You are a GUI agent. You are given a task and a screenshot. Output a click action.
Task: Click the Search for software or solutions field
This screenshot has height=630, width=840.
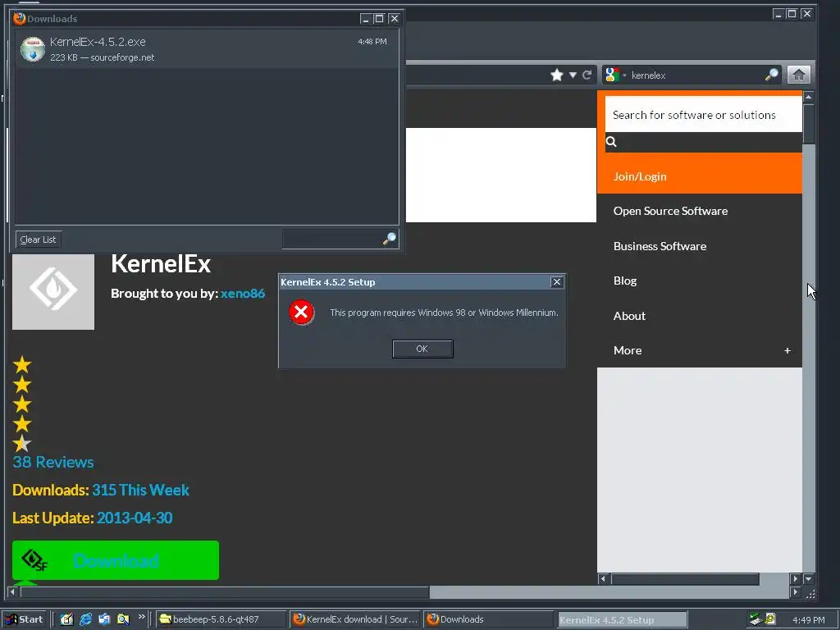click(703, 115)
